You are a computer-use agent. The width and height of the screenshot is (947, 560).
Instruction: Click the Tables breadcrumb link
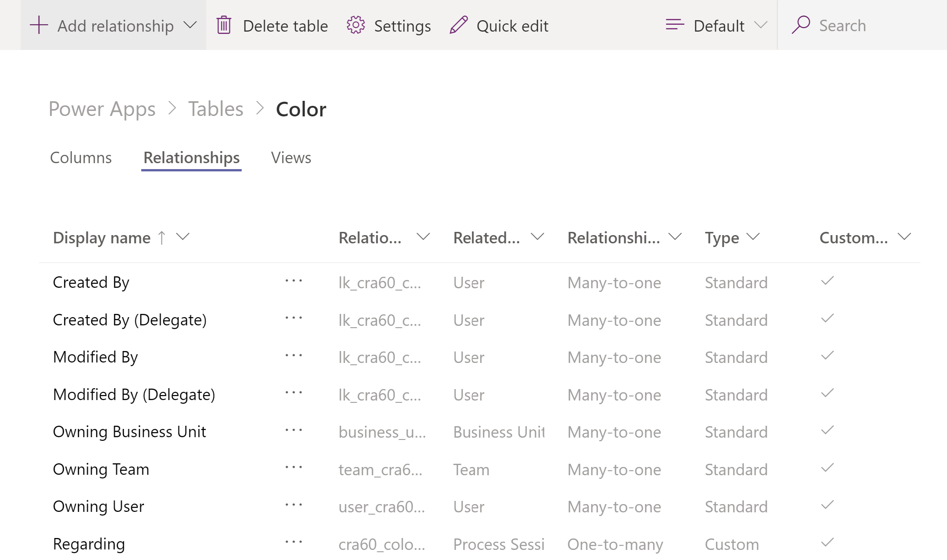pos(215,108)
